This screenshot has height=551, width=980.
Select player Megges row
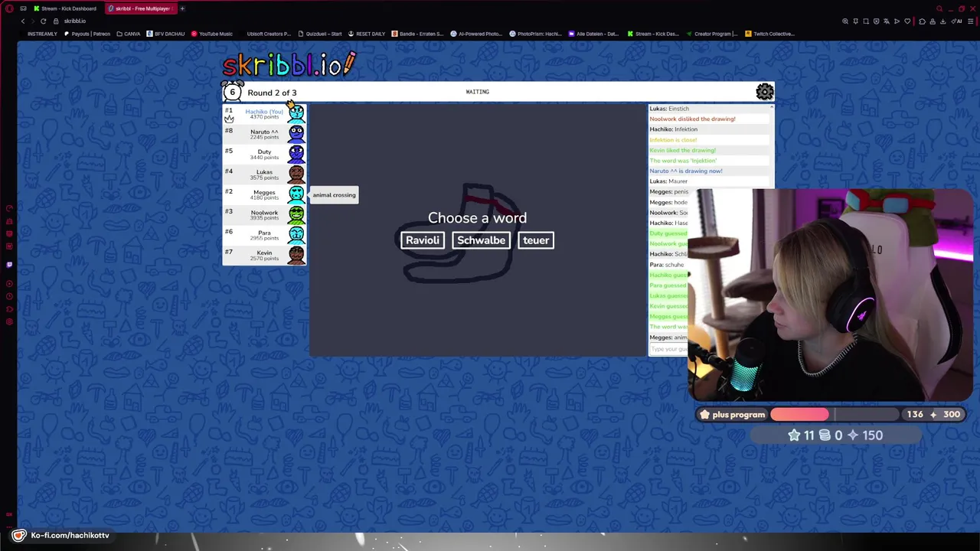264,194
